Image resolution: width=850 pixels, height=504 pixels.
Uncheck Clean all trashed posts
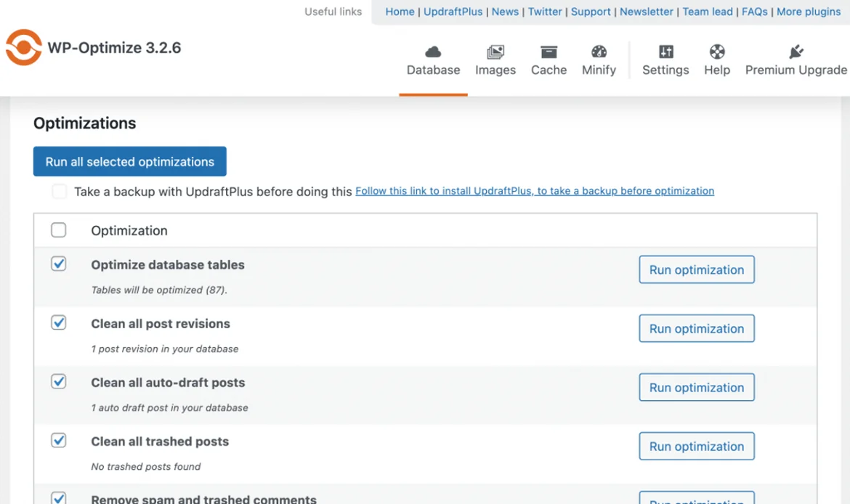59,441
